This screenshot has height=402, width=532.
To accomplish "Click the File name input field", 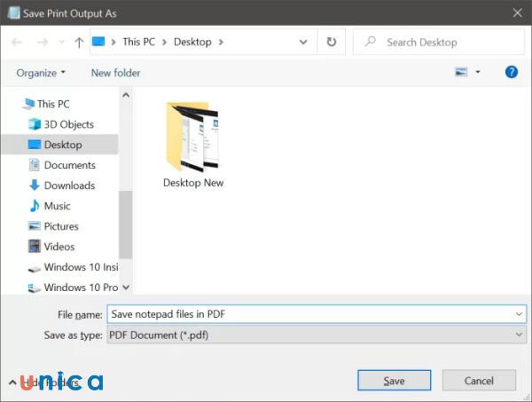I will (x=317, y=314).
